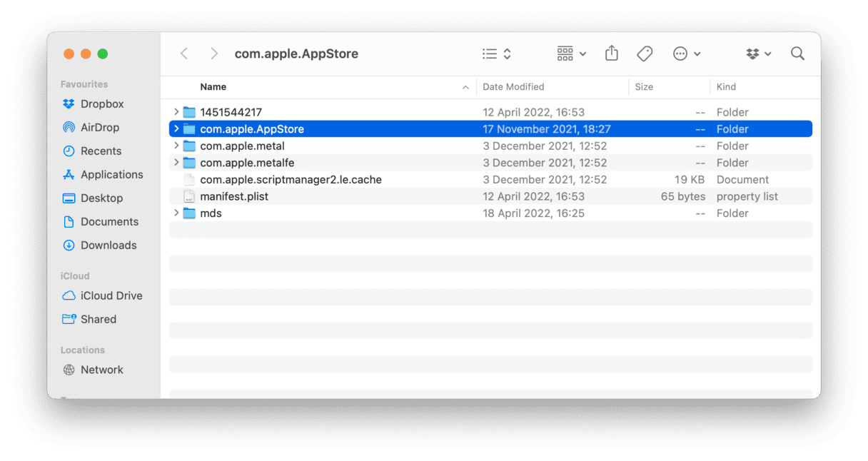
Task: Go back to the previous folder
Action: [x=184, y=54]
